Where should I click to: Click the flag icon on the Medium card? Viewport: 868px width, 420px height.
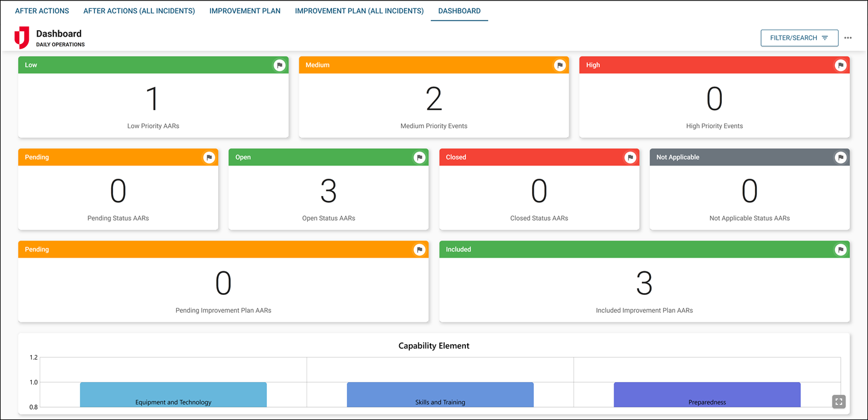point(559,65)
